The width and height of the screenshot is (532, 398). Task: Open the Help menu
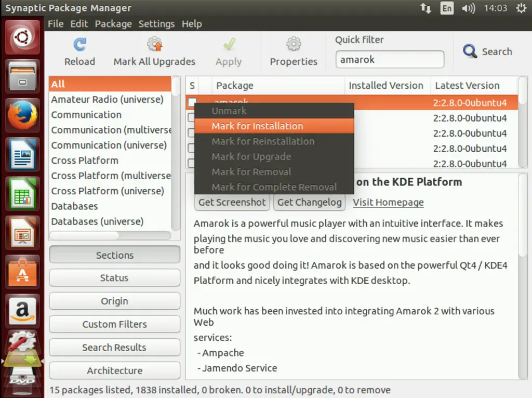pos(192,24)
